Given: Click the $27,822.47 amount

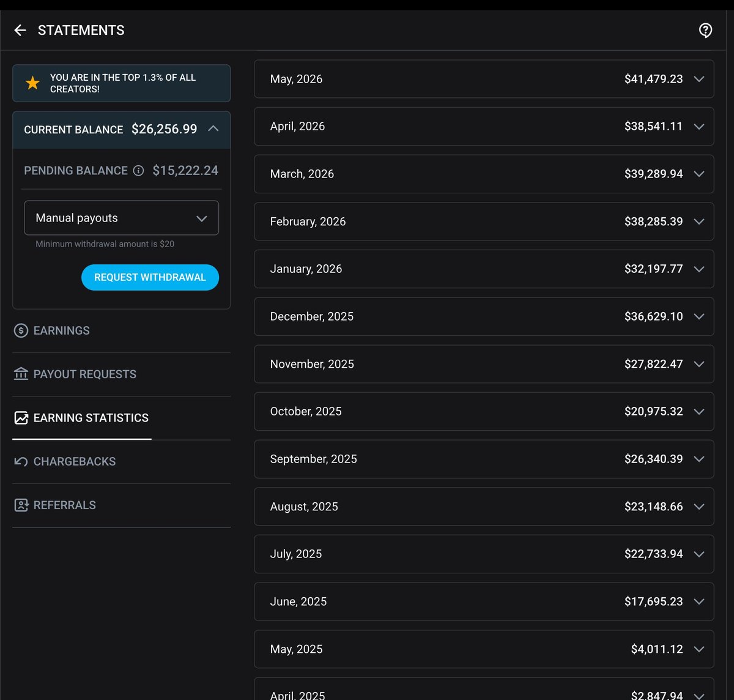Looking at the screenshot, I should pyautogui.click(x=653, y=364).
